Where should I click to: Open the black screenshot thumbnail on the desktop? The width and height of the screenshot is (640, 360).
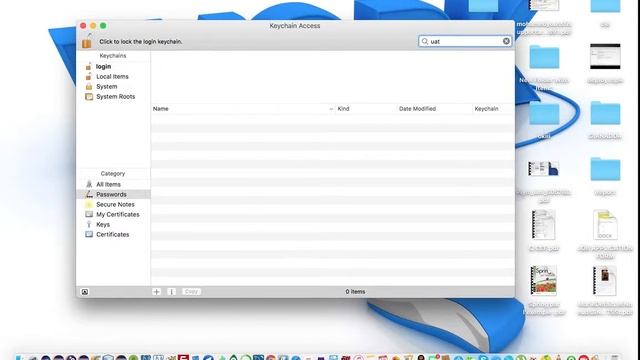605,56
